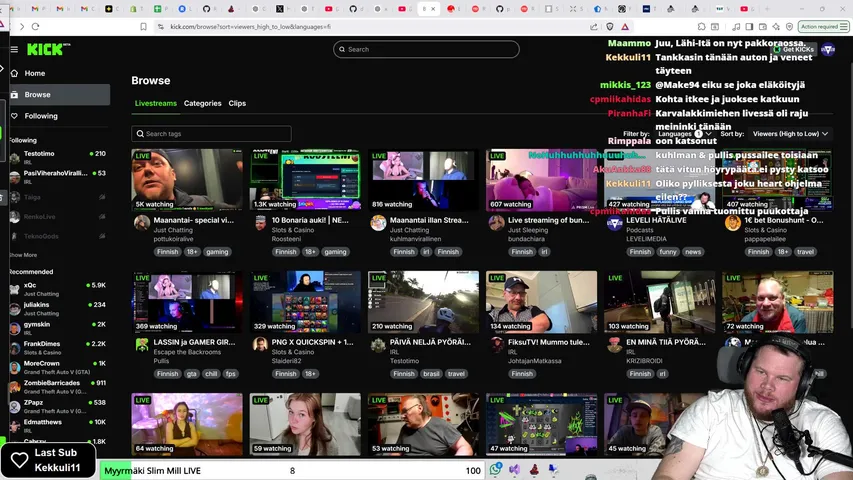The image size is (853, 480).
Task: Expand Show More followed channels
Action: 23,255
